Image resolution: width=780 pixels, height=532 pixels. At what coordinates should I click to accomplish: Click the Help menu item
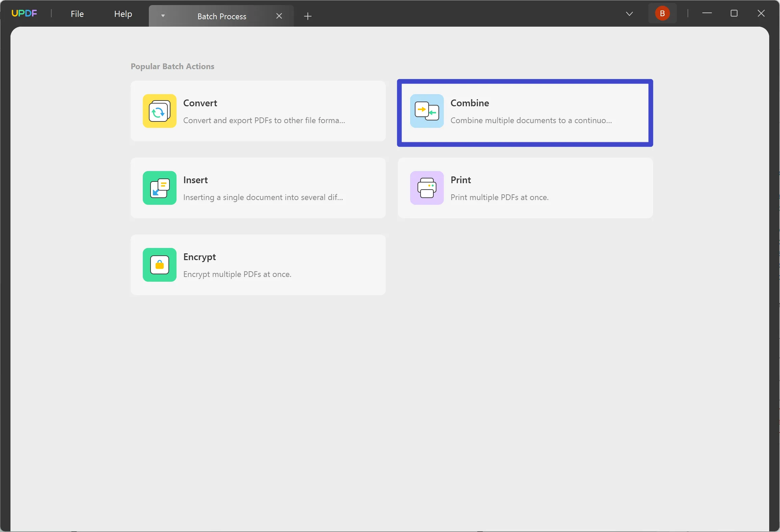pos(123,13)
